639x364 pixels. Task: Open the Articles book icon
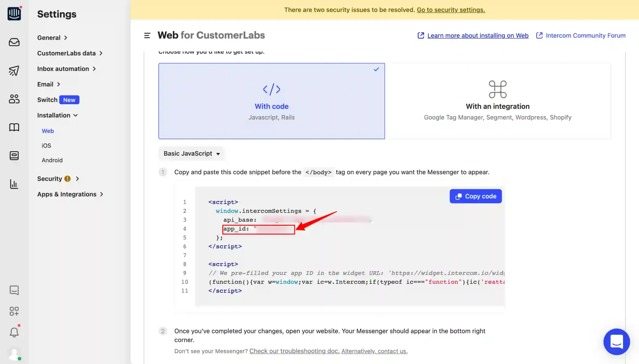(x=14, y=127)
